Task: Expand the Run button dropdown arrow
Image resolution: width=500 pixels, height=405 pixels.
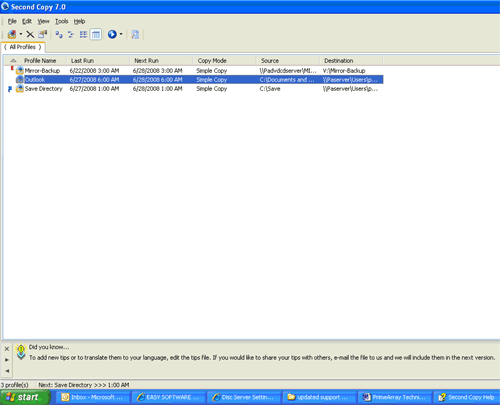Action: [121, 34]
